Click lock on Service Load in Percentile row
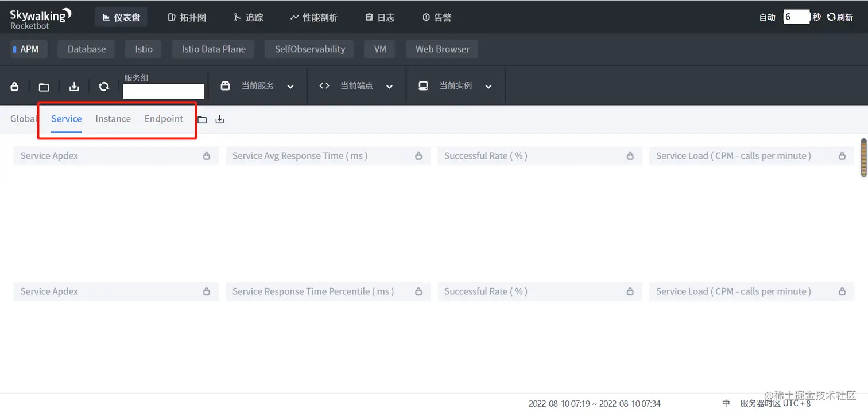The width and height of the screenshot is (868, 413). [x=842, y=291]
